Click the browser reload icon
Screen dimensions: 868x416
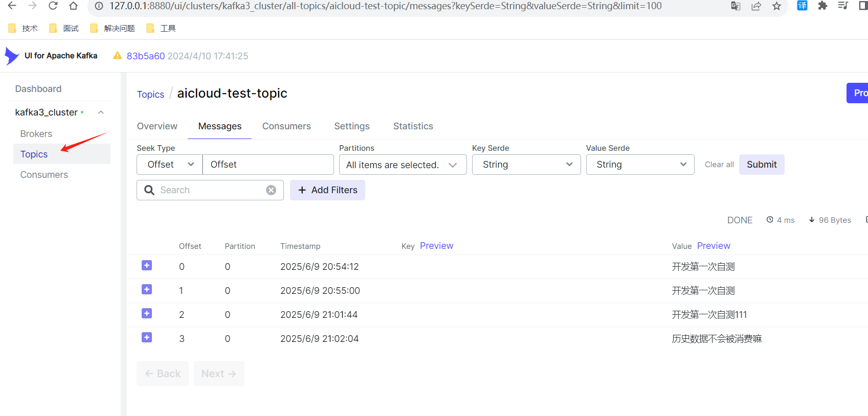(x=53, y=6)
